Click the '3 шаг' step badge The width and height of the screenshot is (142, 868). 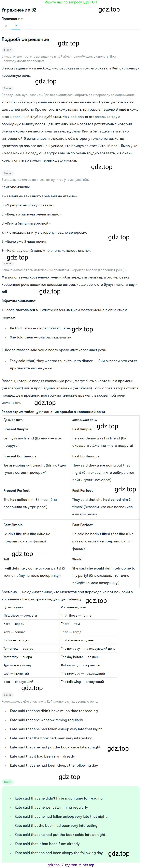(x=8, y=173)
